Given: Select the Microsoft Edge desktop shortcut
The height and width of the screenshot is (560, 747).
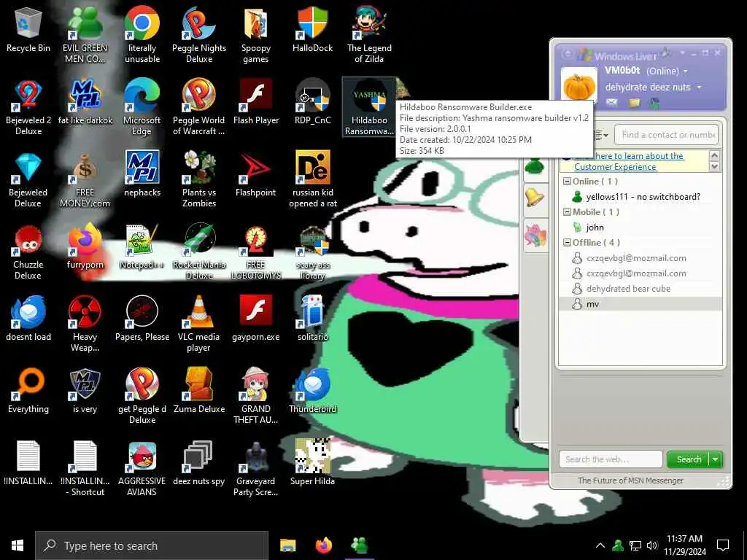Looking at the screenshot, I should click(142, 106).
